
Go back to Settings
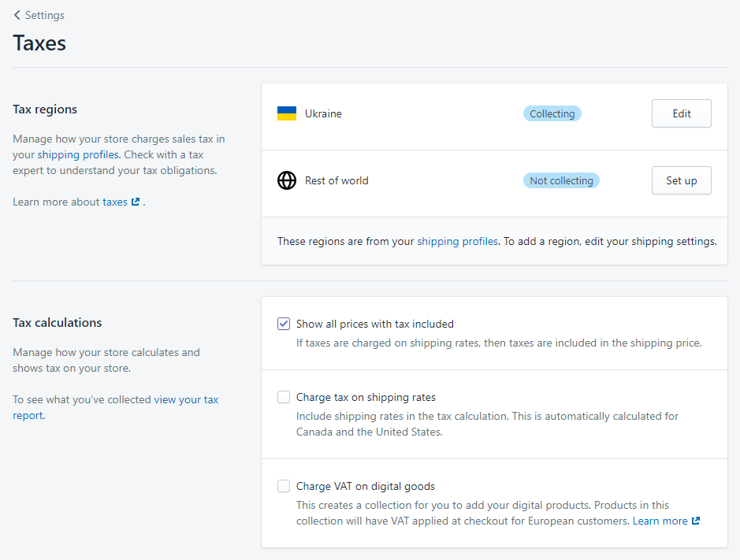pos(44,15)
